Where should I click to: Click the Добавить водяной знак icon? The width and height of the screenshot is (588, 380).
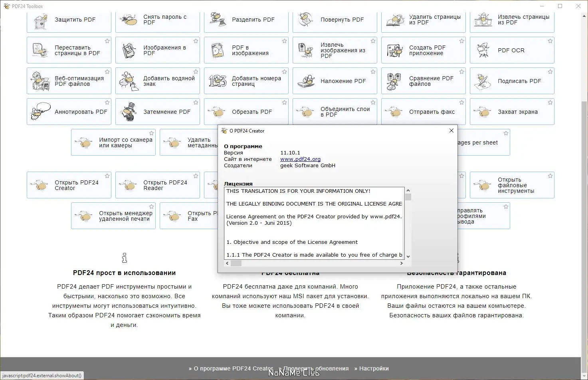point(129,81)
